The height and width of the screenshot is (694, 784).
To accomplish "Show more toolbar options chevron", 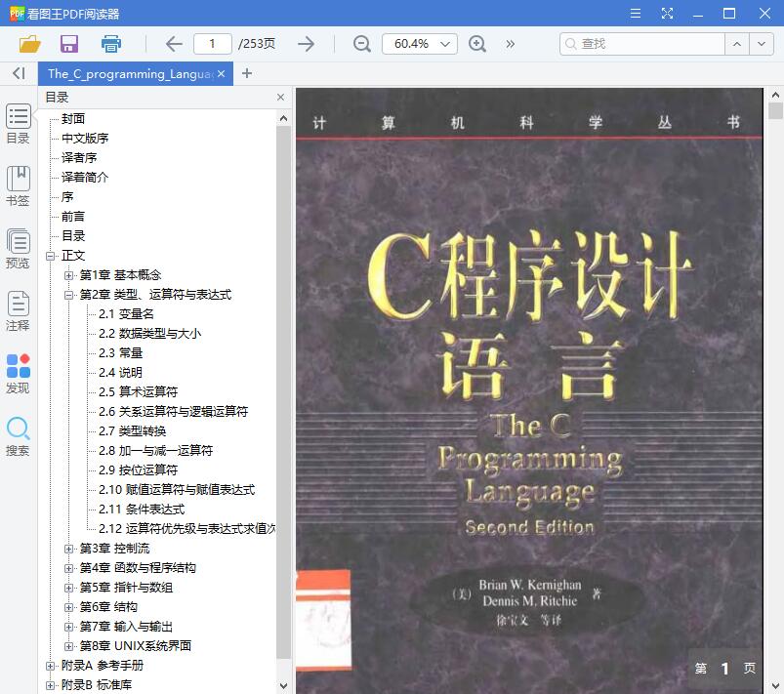I will (x=510, y=44).
